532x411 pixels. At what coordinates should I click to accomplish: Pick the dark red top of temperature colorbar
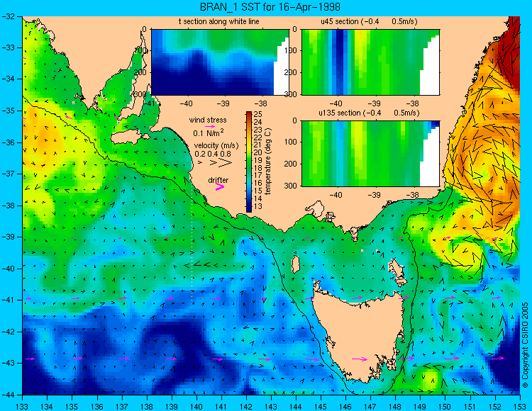point(249,113)
